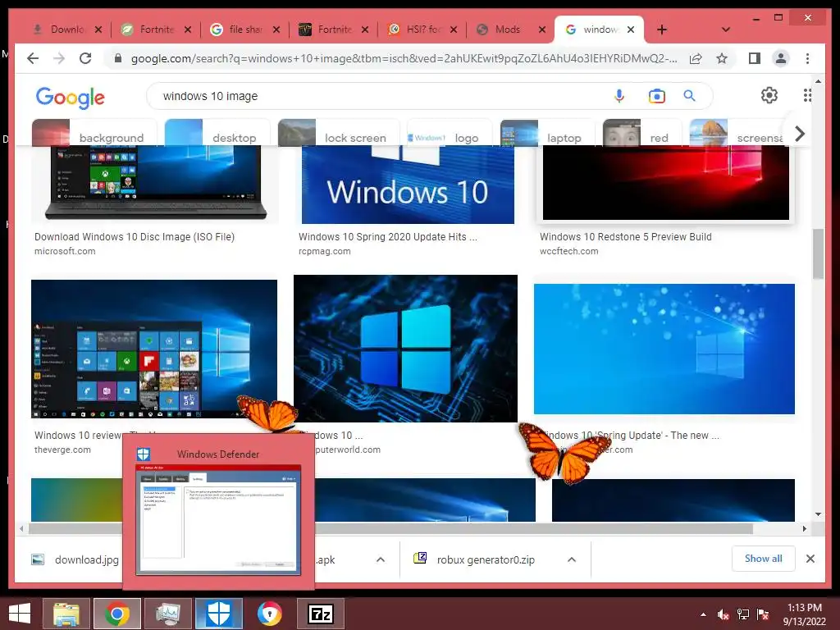Open Windows 10 Redstone 5 Preview Build link
This screenshot has width=840, height=630.
pos(626,237)
